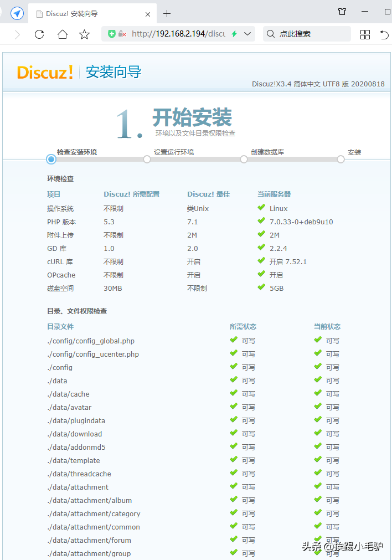
Task: Click the browser reload button
Action: (39, 34)
